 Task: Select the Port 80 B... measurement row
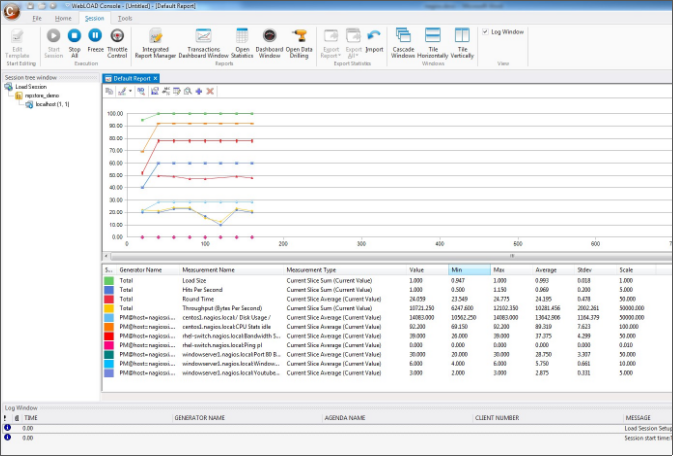(386, 355)
